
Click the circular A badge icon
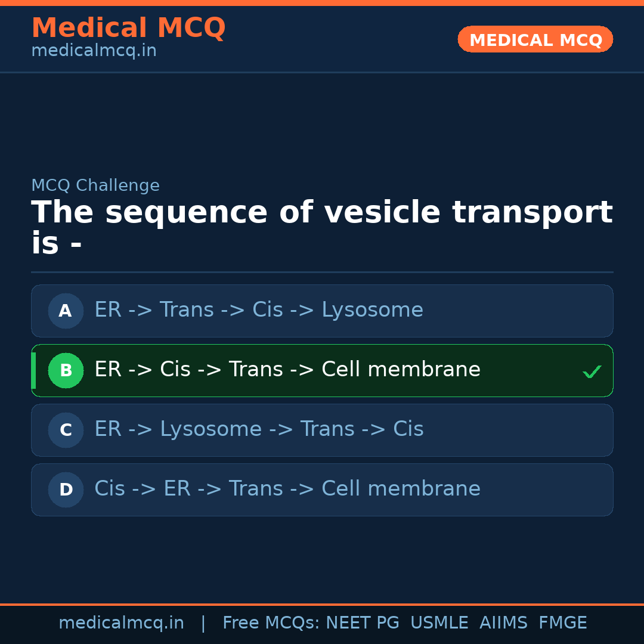66,311
